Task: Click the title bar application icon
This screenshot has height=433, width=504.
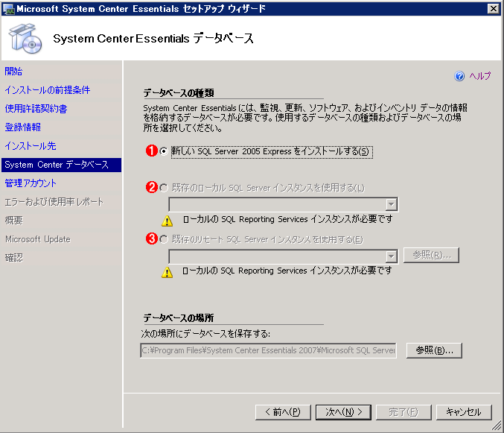Action: pos(9,9)
